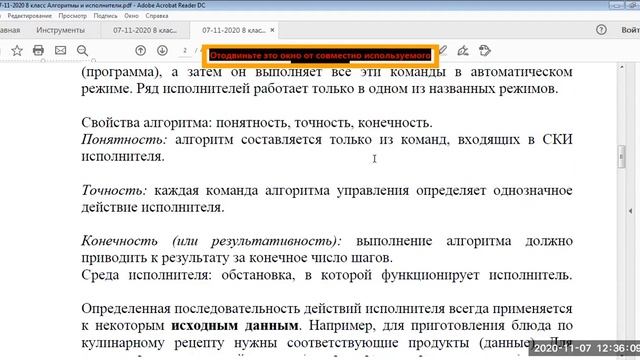640x360 pixels.
Task: Click the text Среда исполнителя:
Action: (x=147, y=275)
